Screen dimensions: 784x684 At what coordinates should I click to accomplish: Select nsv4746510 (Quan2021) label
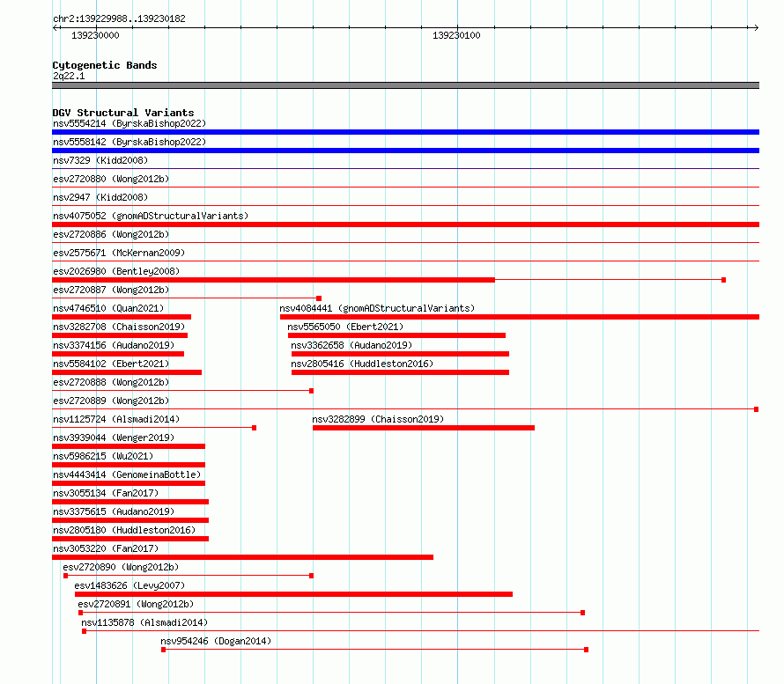108,308
